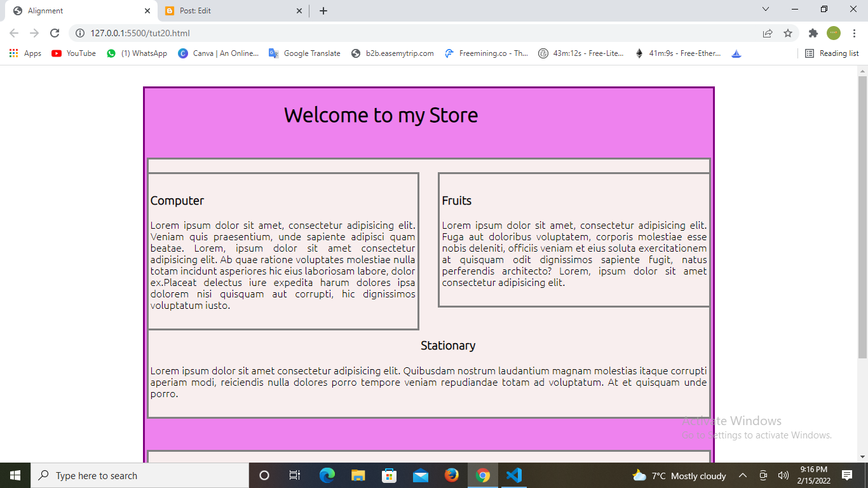The image size is (868, 488).
Task: Open the Reading list
Action: [832, 53]
